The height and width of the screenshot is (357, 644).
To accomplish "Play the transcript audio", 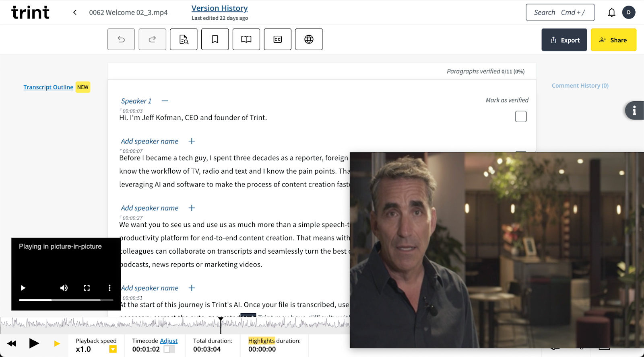I will (x=34, y=343).
